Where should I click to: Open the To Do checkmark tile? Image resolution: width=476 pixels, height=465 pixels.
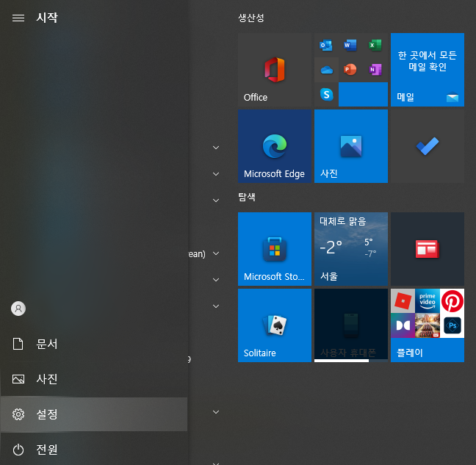[427, 146]
